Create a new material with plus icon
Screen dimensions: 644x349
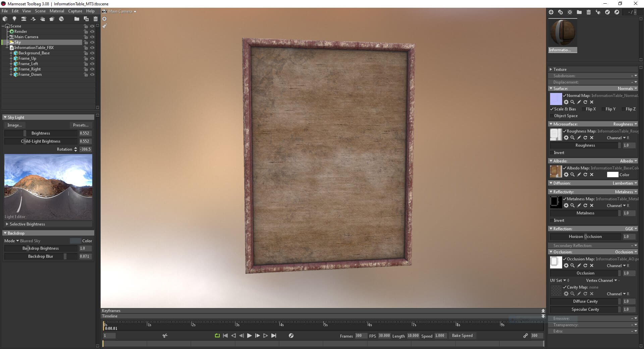pos(551,12)
